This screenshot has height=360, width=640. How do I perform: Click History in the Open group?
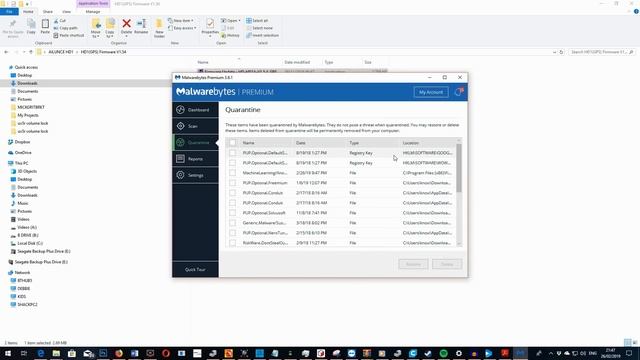[231, 36]
